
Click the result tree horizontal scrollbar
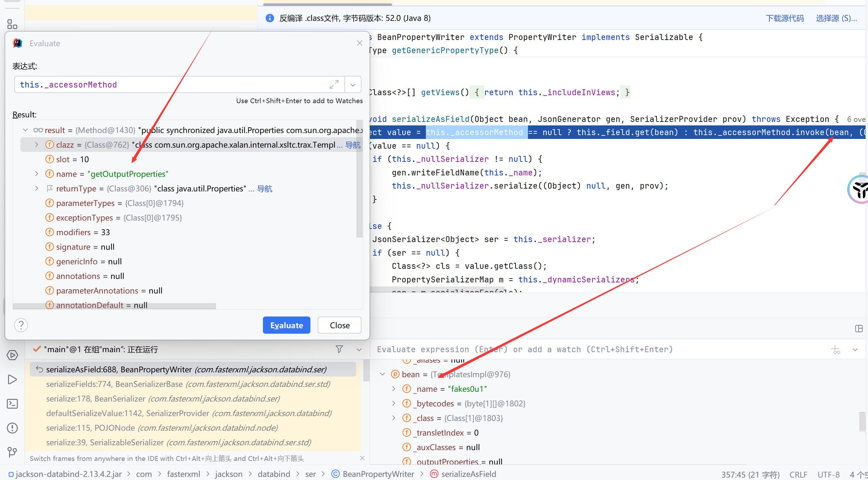pos(115,306)
